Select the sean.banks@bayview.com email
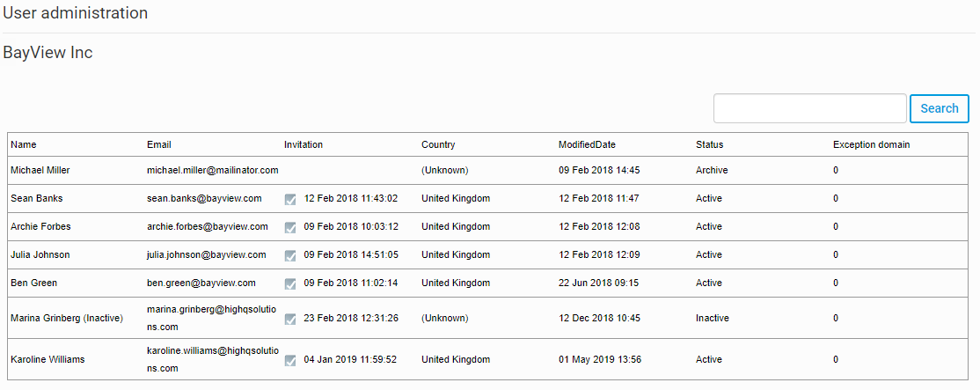This screenshot has height=390, width=980. [203, 198]
